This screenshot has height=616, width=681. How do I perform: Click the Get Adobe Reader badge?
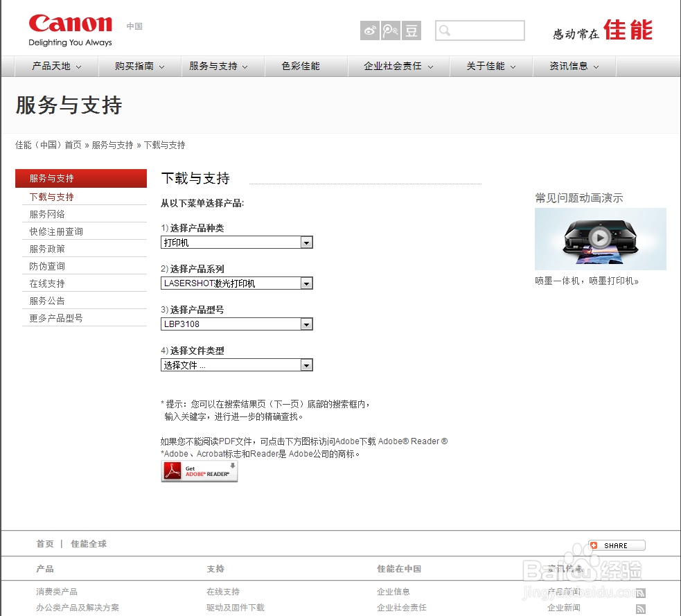(199, 470)
